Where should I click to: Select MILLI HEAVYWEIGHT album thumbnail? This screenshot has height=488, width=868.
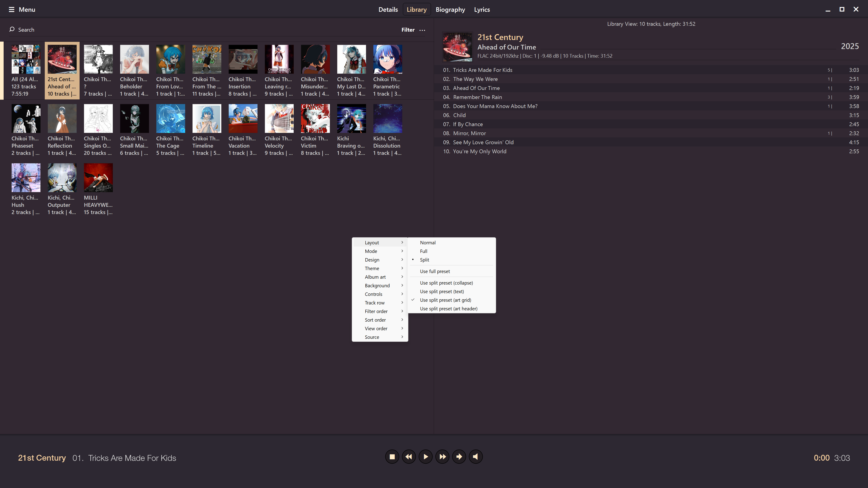(x=98, y=178)
